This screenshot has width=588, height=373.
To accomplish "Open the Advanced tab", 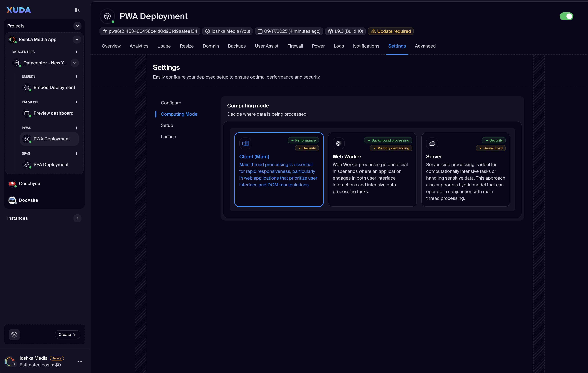I will click(x=425, y=46).
